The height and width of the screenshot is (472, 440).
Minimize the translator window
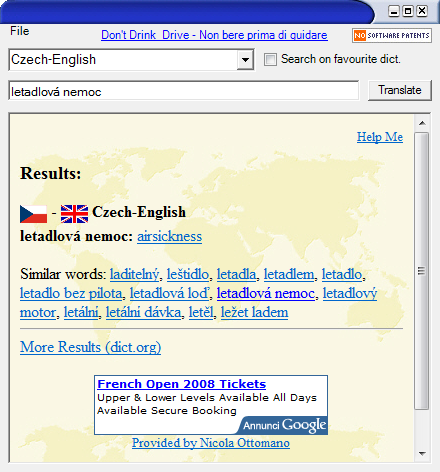click(394, 11)
